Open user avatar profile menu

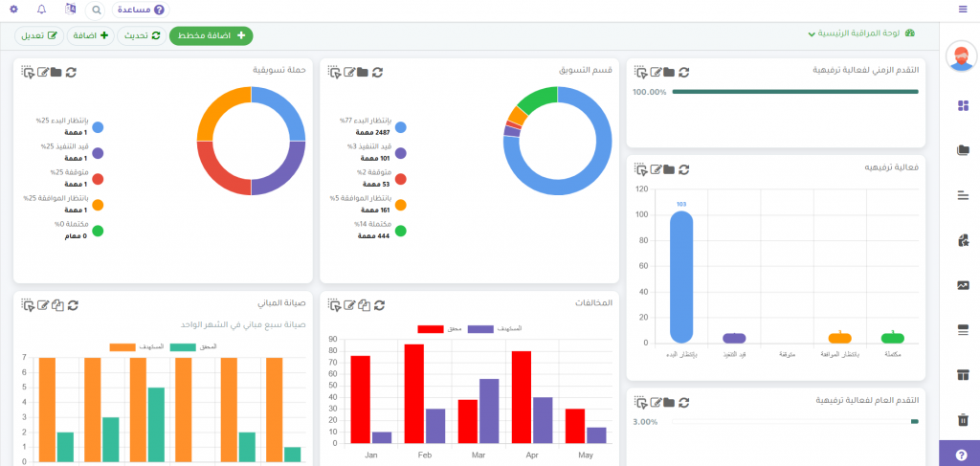pyautogui.click(x=960, y=57)
